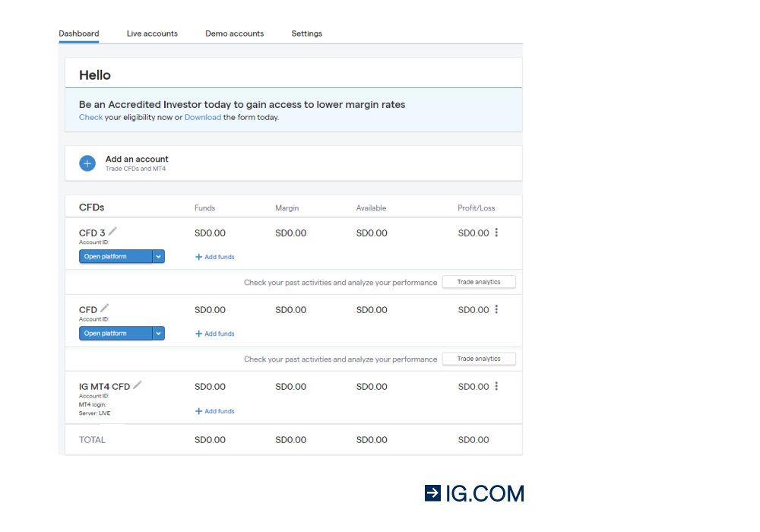
Task: Select the Dashboard tab
Action: point(79,33)
